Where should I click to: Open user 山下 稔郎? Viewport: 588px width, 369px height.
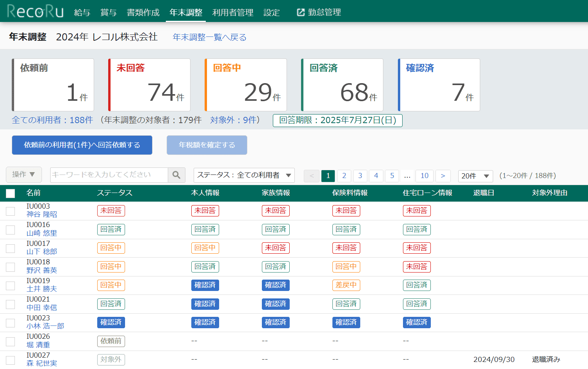tap(42, 252)
